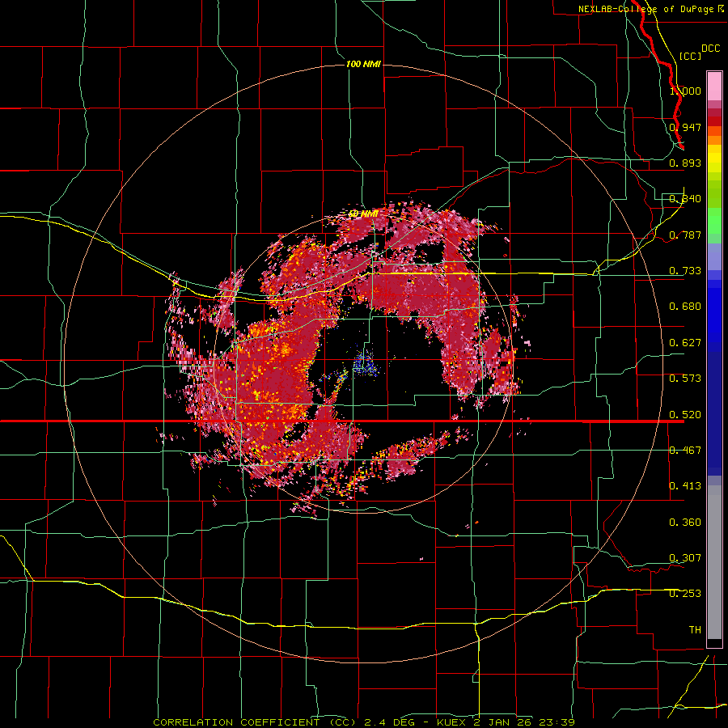Image resolution: width=728 pixels, height=728 pixels.
Task: Select the 100 NMI range ring label
Action: (363, 64)
